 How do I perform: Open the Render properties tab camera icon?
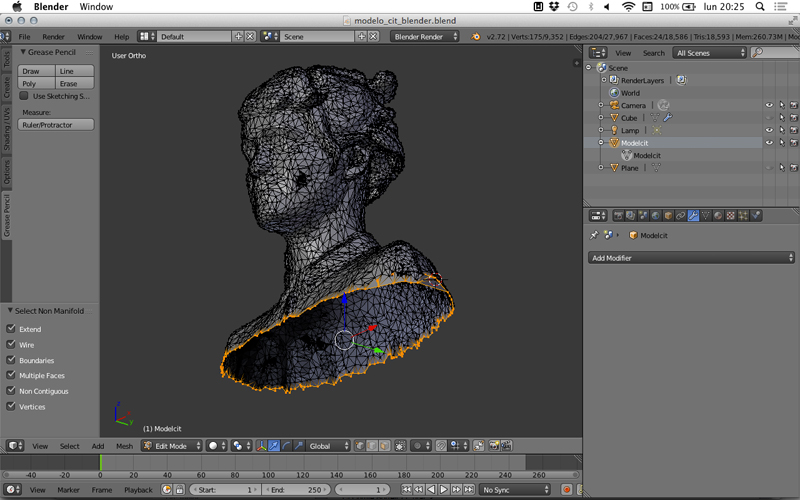point(618,216)
